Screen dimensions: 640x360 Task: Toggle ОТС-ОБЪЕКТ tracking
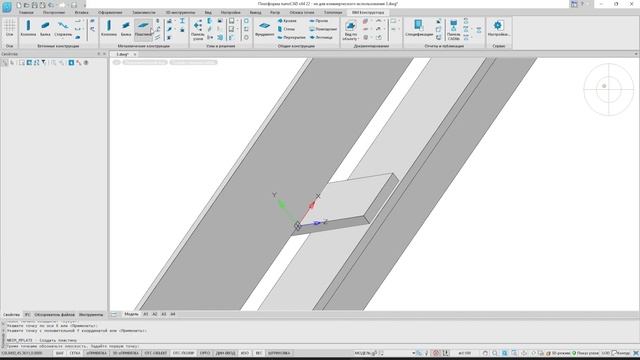pos(156,353)
